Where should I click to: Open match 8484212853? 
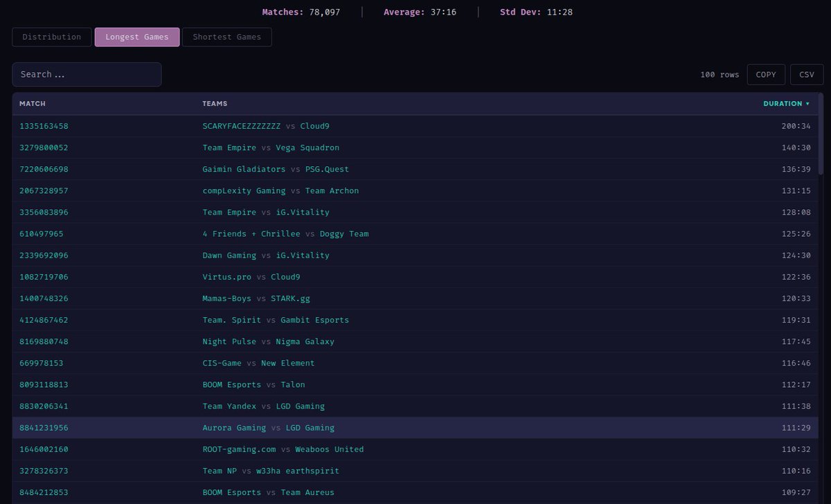point(44,492)
